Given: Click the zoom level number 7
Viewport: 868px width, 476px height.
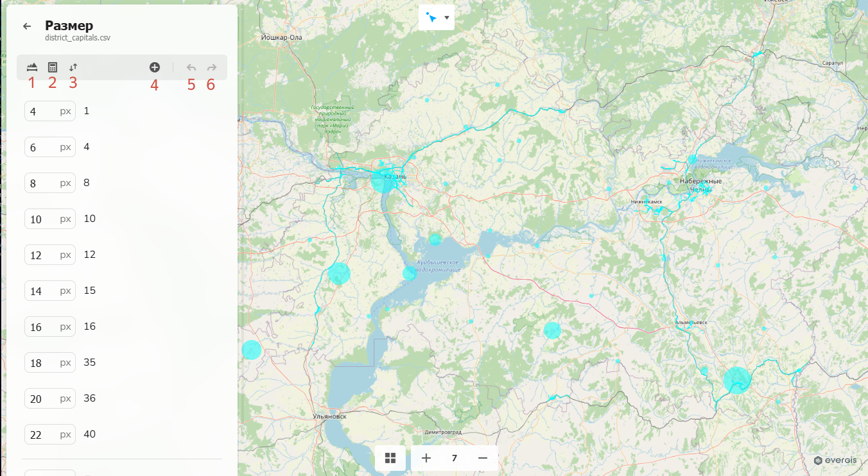Looking at the screenshot, I should tap(455, 458).
